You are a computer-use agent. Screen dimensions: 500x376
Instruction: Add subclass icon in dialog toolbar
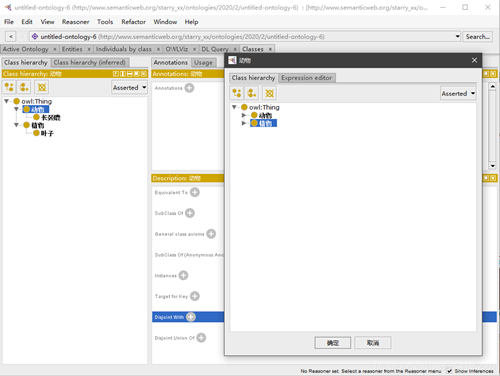[237, 93]
